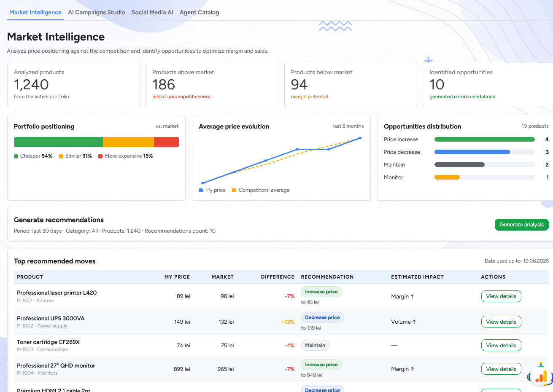Click the orange Similar legend square
The image size is (553, 392).
click(x=61, y=156)
